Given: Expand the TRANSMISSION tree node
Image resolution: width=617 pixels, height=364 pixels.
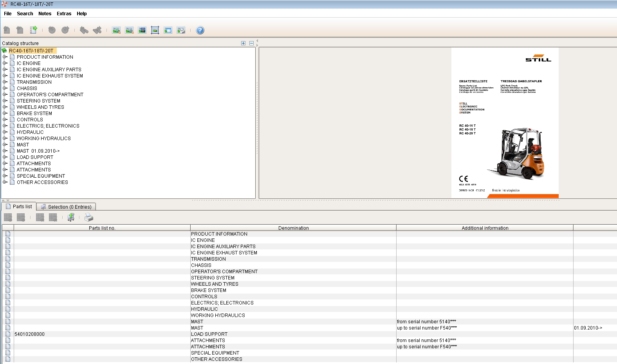Looking at the screenshot, I should pyautogui.click(x=5, y=82).
